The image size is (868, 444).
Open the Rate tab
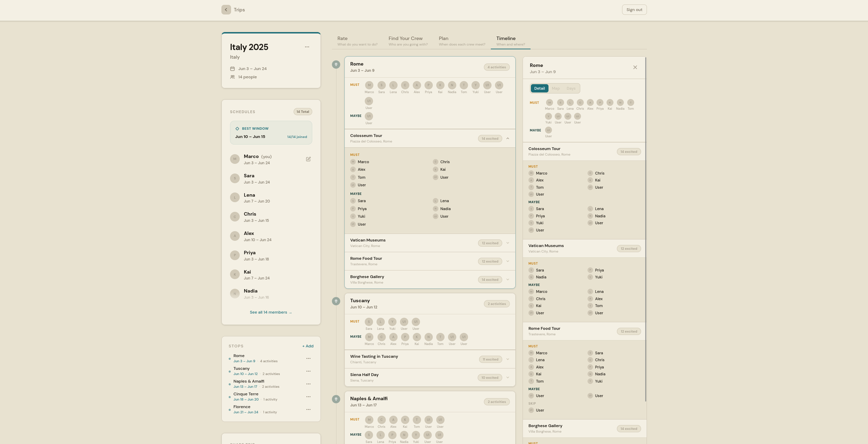click(x=357, y=41)
